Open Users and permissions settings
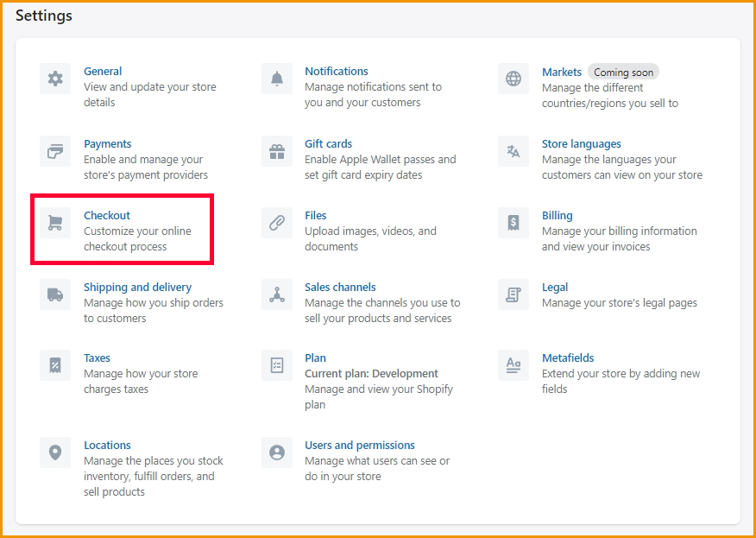Screen dimensions: 756x538 click(x=359, y=446)
